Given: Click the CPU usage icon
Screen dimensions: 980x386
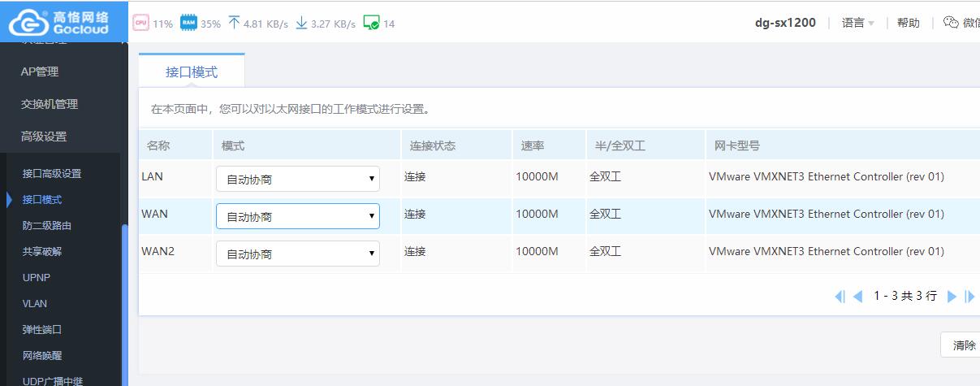Looking at the screenshot, I should click(140, 23).
